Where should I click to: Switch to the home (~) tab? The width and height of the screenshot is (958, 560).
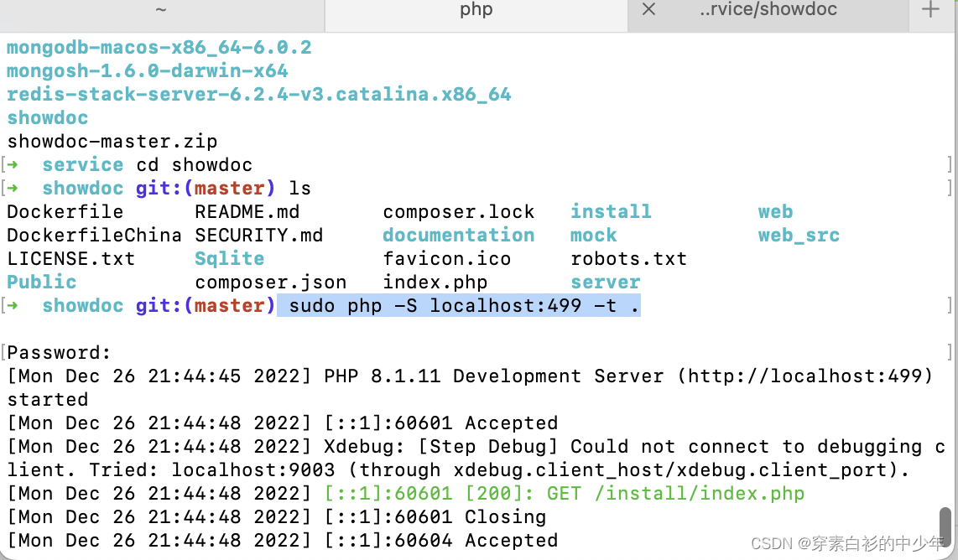tap(159, 10)
